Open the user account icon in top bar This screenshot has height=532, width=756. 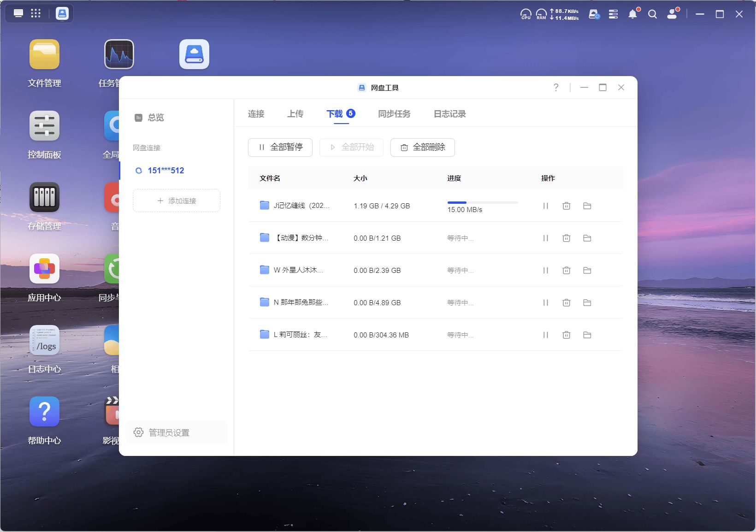point(673,14)
